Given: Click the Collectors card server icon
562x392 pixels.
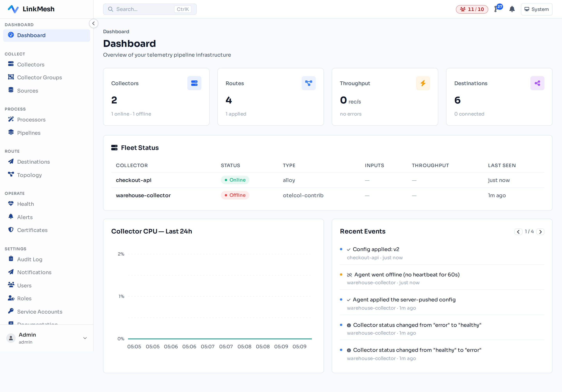Looking at the screenshot, I should 194,83.
